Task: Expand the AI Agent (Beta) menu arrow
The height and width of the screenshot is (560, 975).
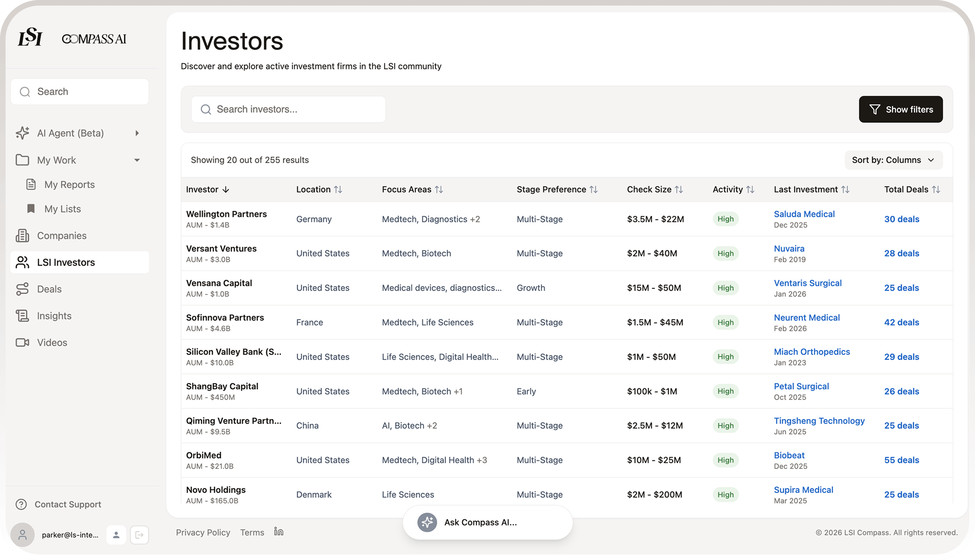Action: (137, 133)
